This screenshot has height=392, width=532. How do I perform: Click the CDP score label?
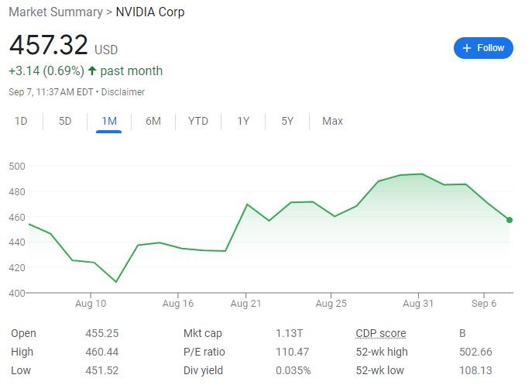pos(380,334)
